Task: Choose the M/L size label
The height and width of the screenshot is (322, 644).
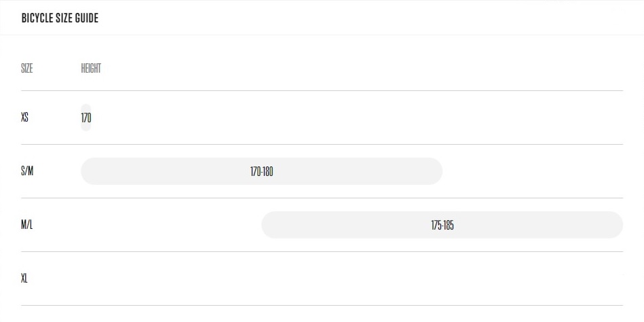Action: 26,225
